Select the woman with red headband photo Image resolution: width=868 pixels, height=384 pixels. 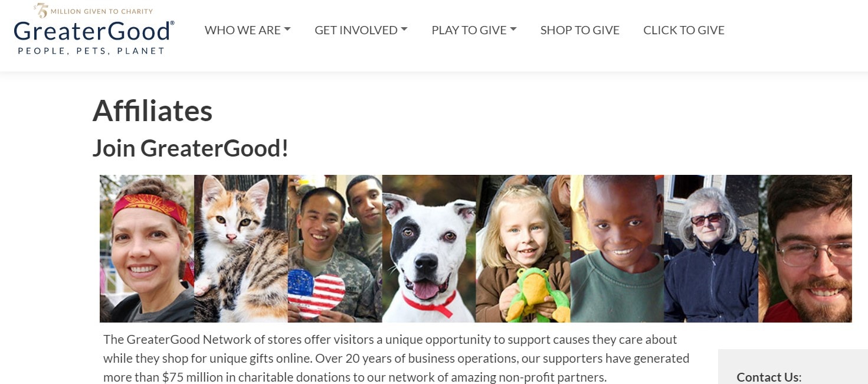pos(147,249)
